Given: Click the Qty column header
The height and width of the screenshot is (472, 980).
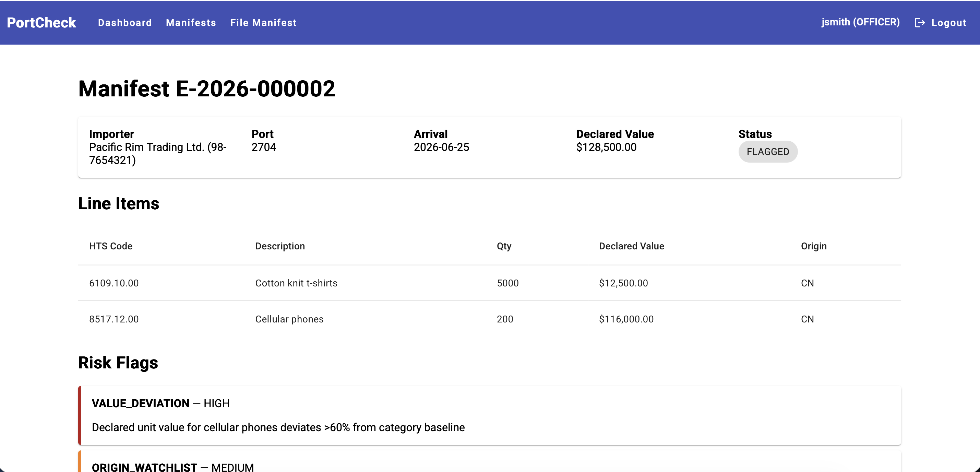Looking at the screenshot, I should 504,246.
